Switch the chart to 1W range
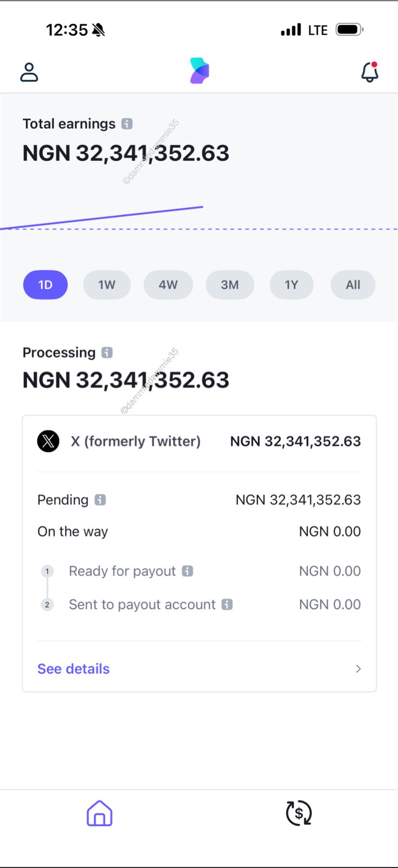 [107, 285]
